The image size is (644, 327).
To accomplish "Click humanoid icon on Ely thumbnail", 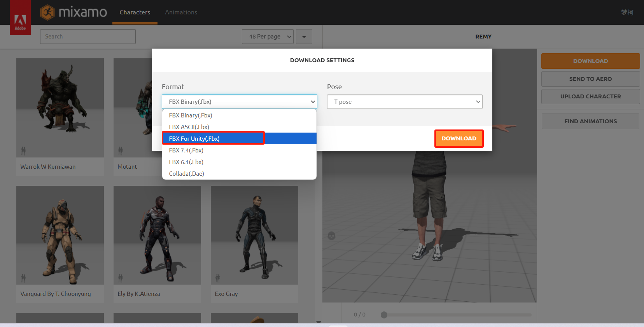I will point(121,278).
